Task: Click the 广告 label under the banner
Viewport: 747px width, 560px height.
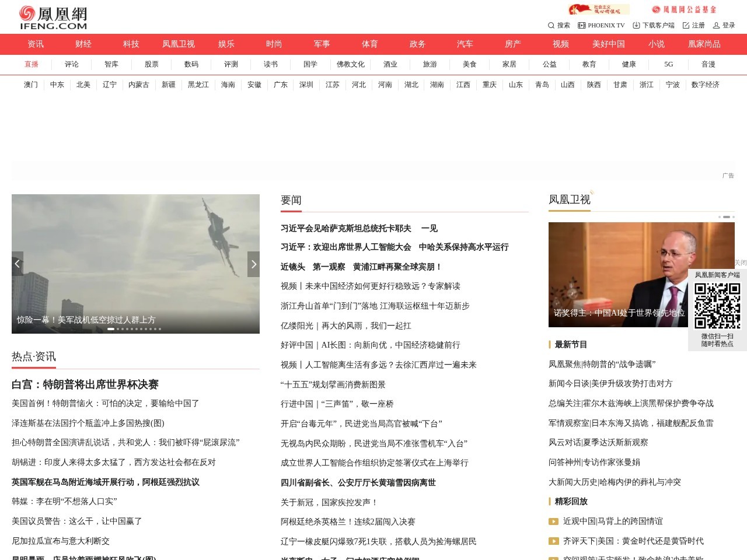Action: pos(728,176)
